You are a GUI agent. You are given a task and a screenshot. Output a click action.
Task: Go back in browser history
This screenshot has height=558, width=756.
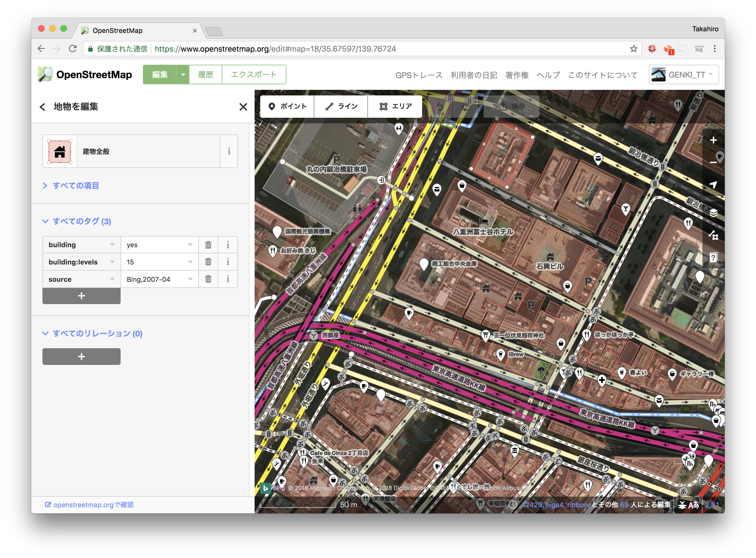pos(41,49)
